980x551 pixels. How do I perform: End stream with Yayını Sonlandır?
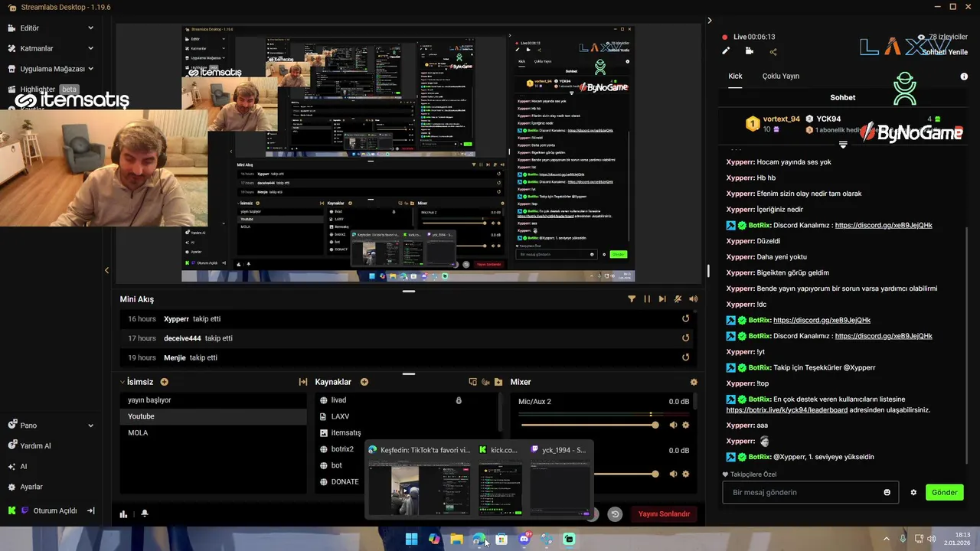pos(664,514)
